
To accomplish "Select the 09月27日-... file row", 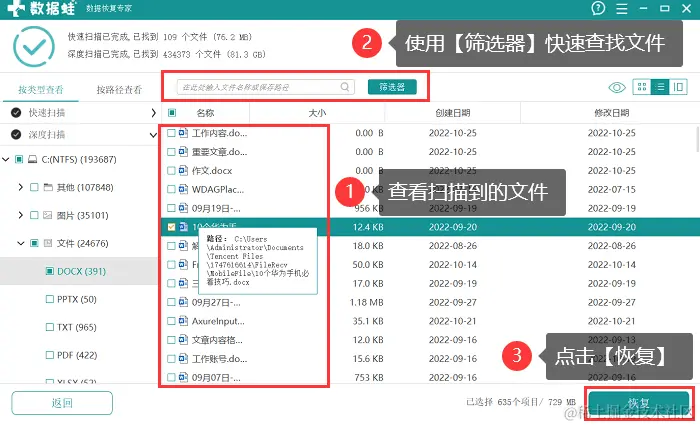I will pyautogui.click(x=429, y=302).
